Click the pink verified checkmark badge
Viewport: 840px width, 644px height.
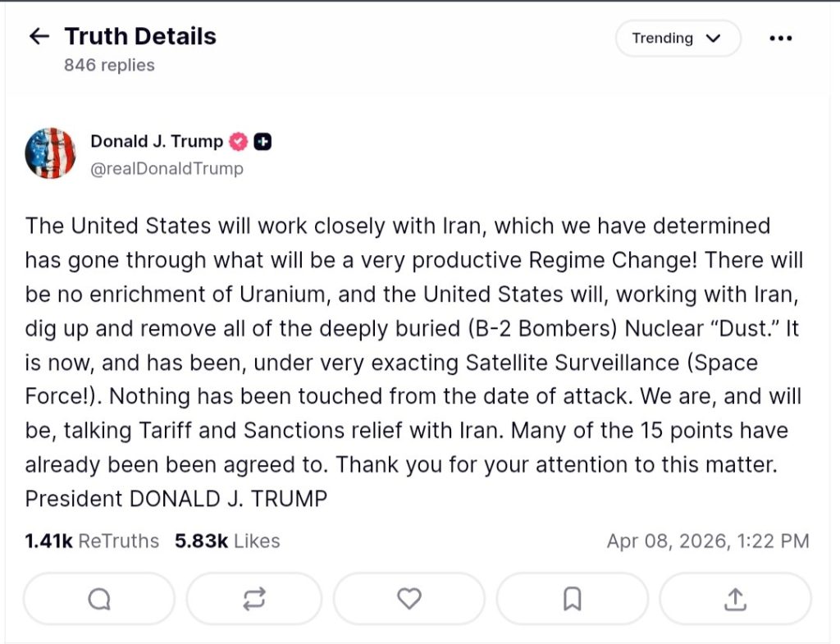tap(237, 140)
